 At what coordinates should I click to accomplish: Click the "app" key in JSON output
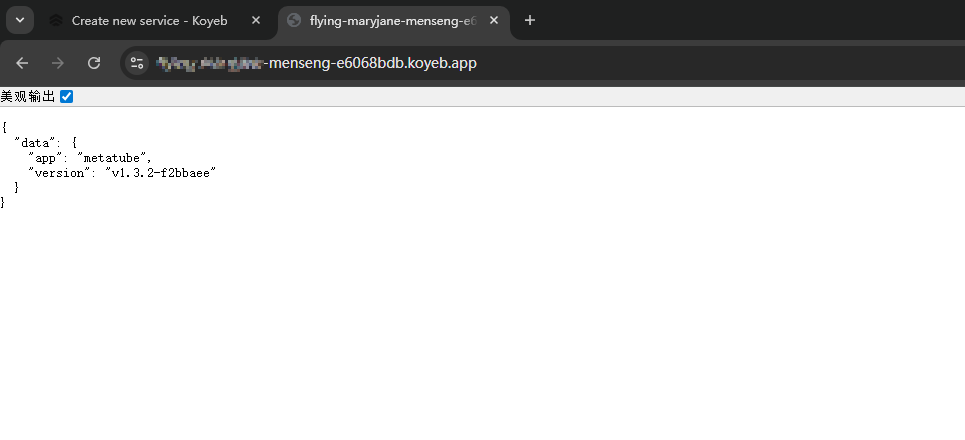[46, 157]
